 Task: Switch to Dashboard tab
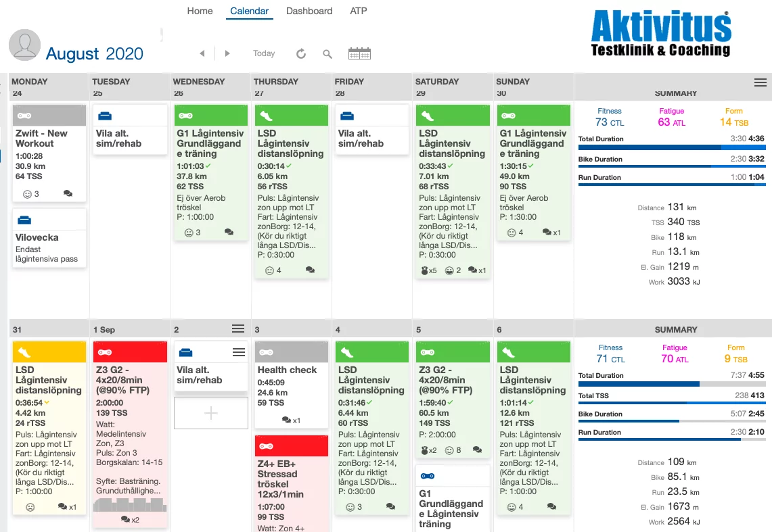pyautogui.click(x=309, y=11)
